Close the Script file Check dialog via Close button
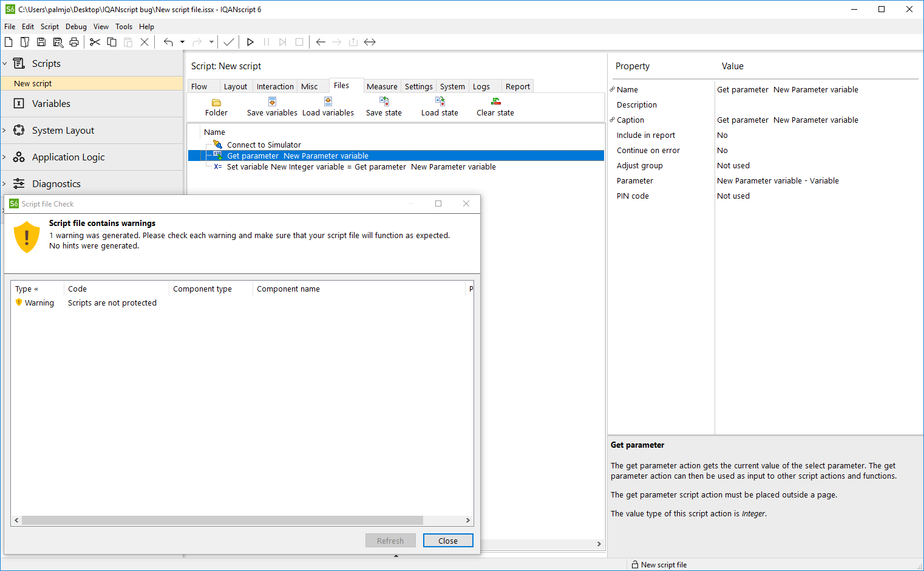The width and height of the screenshot is (924, 571). click(448, 541)
